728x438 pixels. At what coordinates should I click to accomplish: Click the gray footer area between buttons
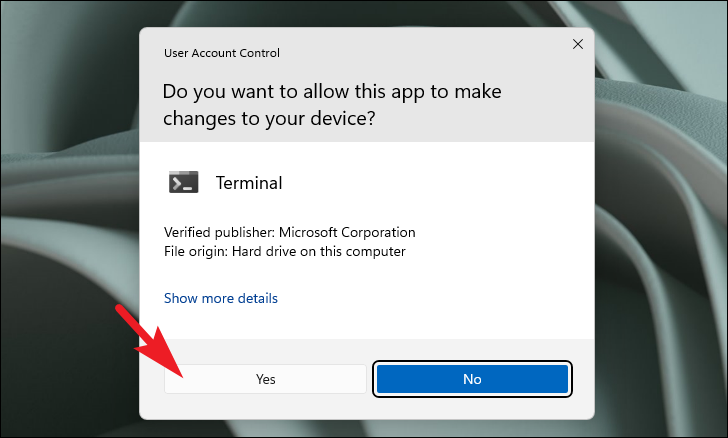click(x=370, y=379)
